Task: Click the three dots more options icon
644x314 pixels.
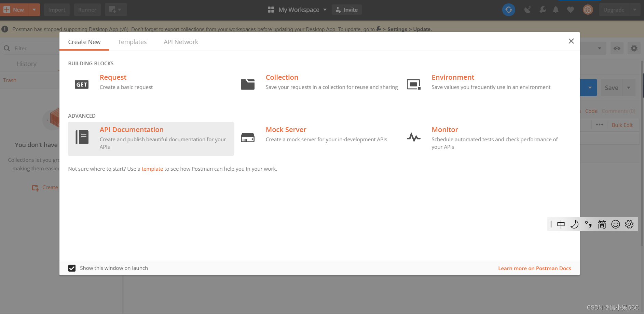Action: pyautogui.click(x=600, y=125)
